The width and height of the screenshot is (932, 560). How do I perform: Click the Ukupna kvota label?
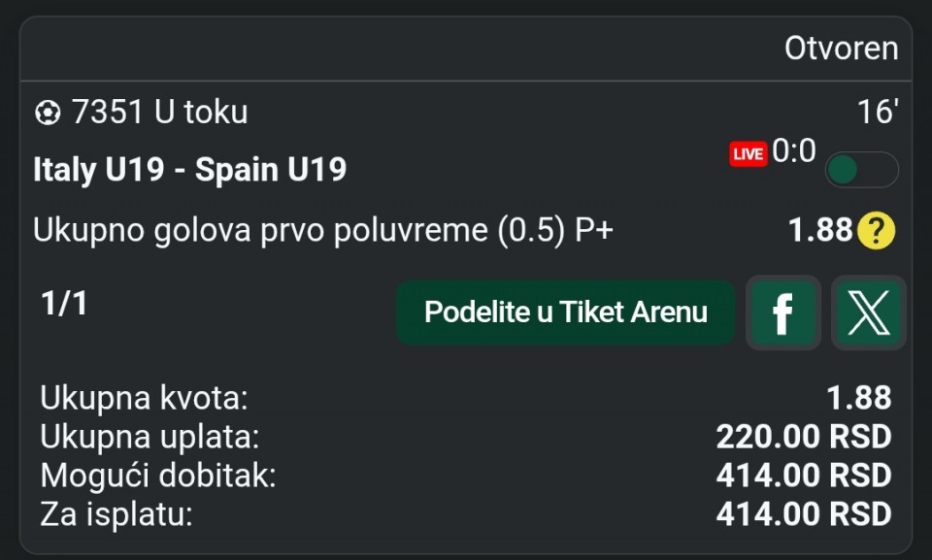click(x=144, y=398)
